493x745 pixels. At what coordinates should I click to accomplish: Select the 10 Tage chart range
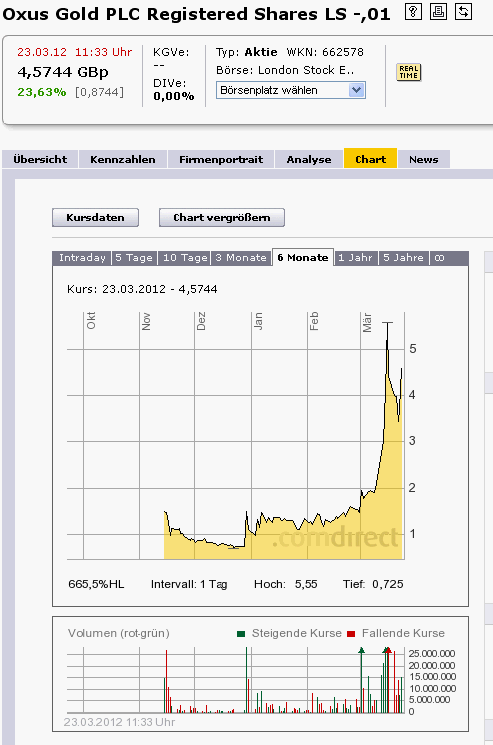[x=185, y=258]
